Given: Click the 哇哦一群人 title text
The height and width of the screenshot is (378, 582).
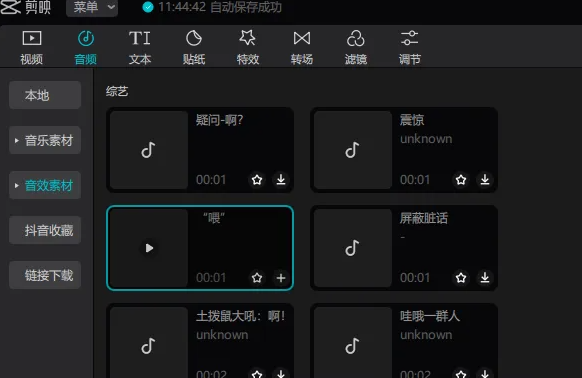Looking at the screenshot, I should point(430,316).
